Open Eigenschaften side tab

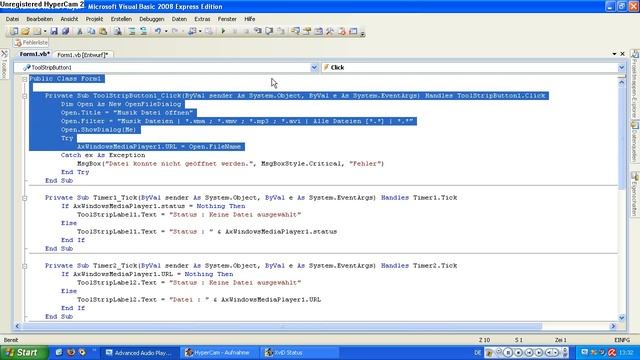[x=635, y=194]
